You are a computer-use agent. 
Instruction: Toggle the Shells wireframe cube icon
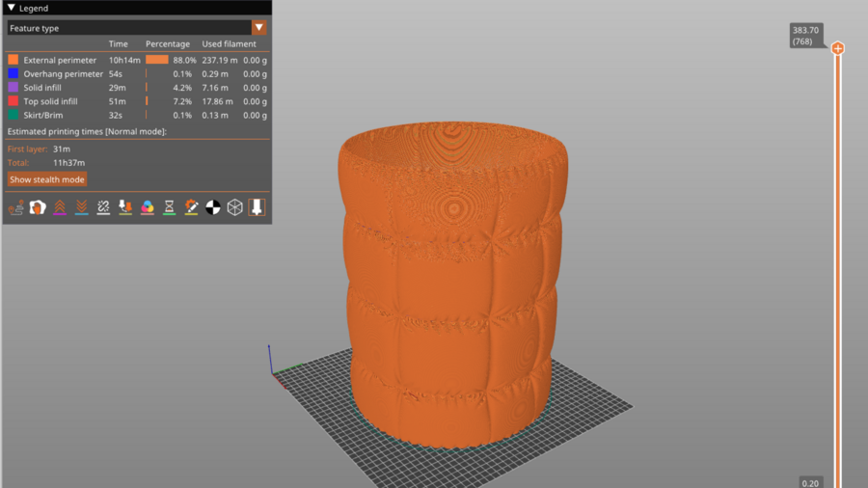(235, 207)
